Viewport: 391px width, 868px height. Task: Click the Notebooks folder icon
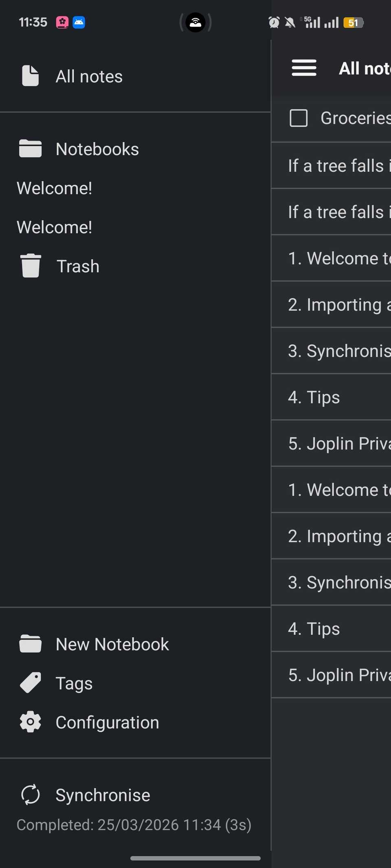click(30, 149)
